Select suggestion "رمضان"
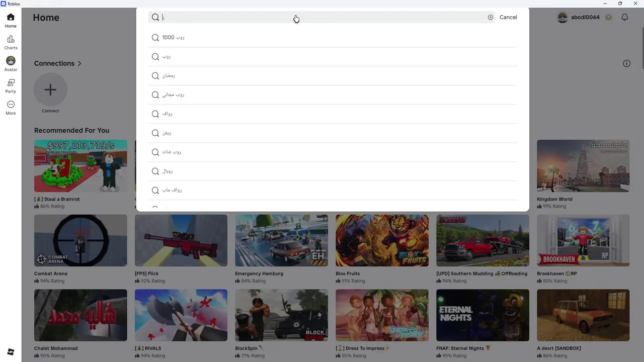The width and height of the screenshot is (644, 362). tap(333, 75)
